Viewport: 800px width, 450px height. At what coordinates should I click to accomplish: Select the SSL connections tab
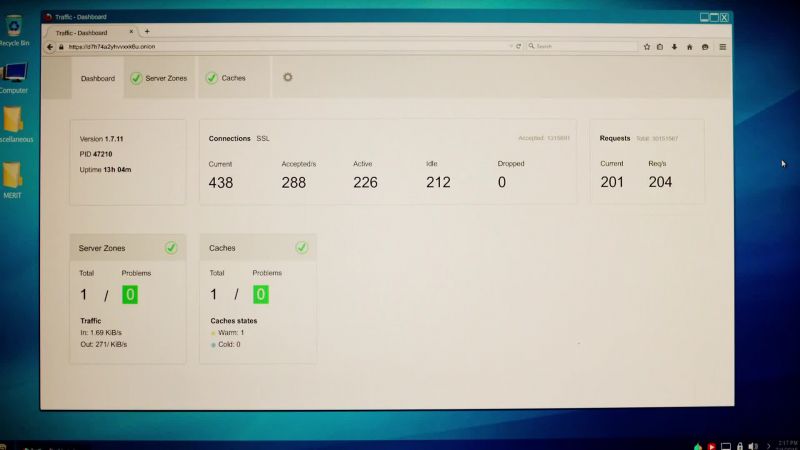pos(263,138)
